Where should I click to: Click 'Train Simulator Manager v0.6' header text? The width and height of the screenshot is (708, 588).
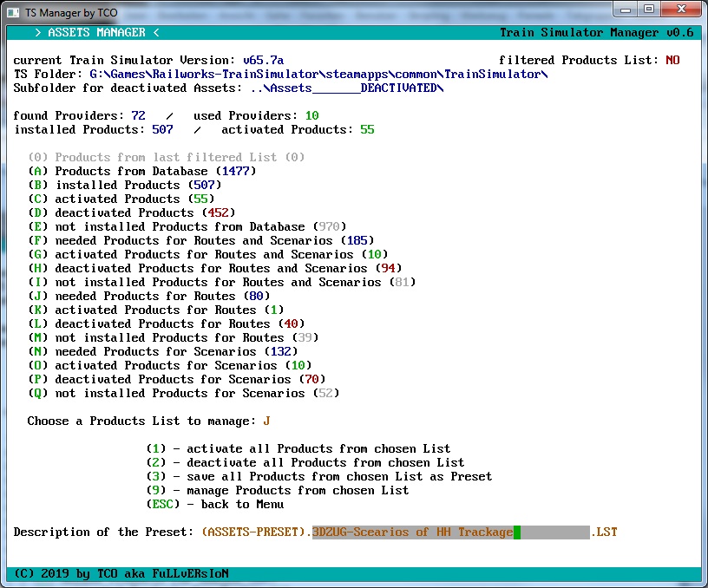coord(596,32)
